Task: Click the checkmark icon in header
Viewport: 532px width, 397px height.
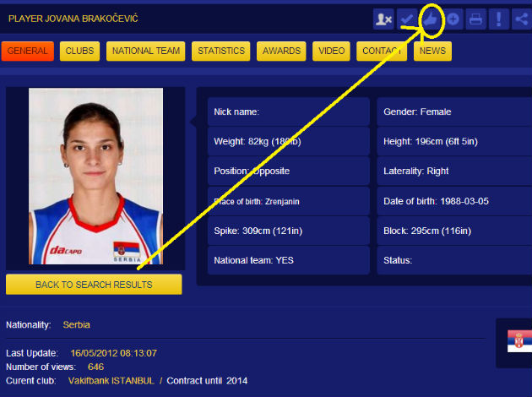Action: (x=407, y=19)
